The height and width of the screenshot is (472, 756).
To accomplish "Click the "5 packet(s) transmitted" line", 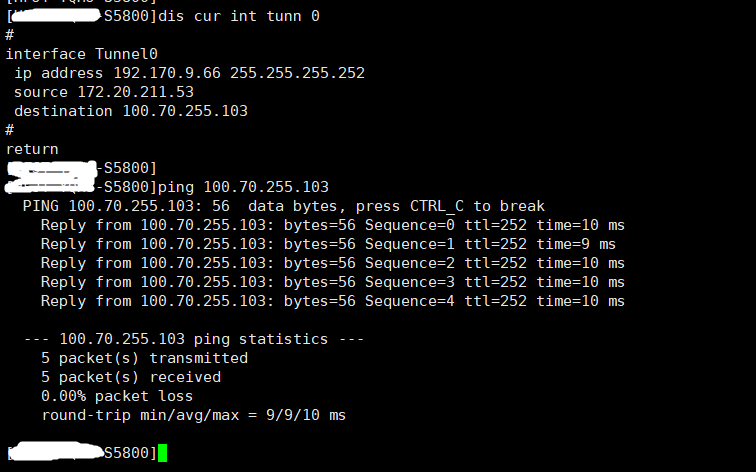I will pos(144,358).
